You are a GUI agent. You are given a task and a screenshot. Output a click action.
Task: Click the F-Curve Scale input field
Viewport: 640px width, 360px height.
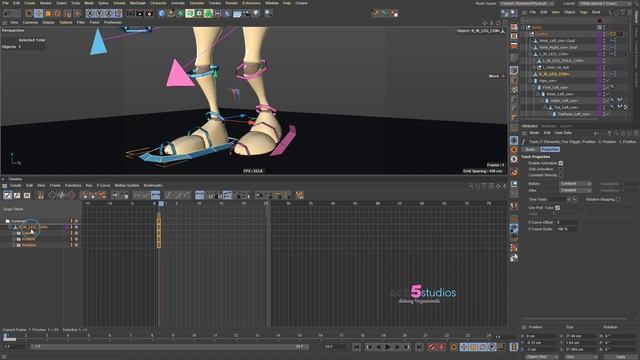(567, 229)
